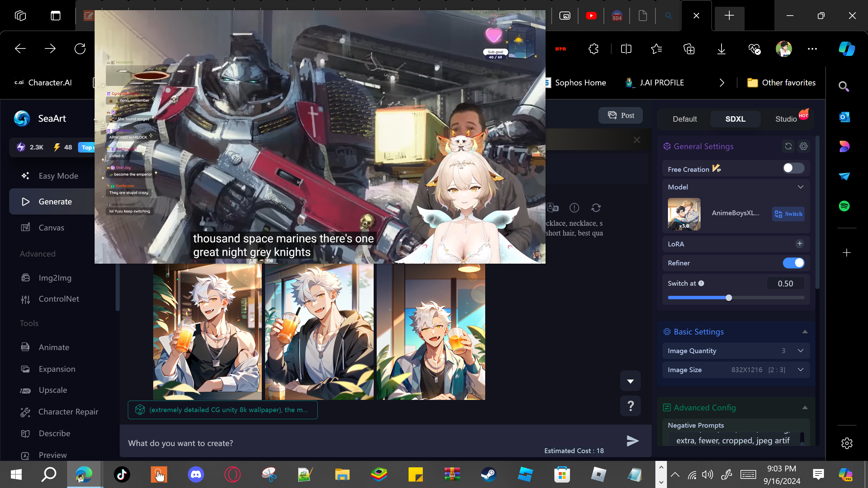Toggle split screen view icon
This screenshot has height=488, width=868.
[626, 49]
